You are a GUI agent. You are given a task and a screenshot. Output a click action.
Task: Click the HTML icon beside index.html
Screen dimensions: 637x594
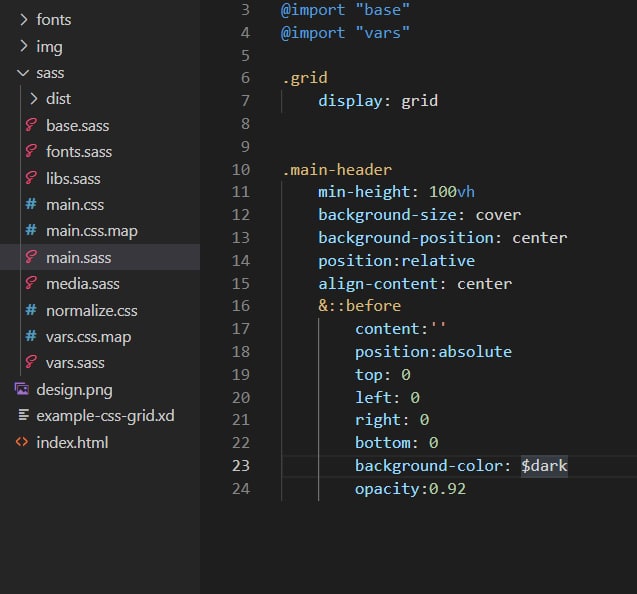[22, 442]
